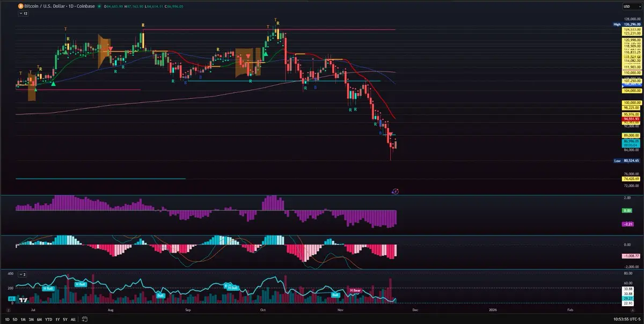Click the 2026 label on time axis
Image resolution: width=644 pixels, height=324 pixels.
493,310
